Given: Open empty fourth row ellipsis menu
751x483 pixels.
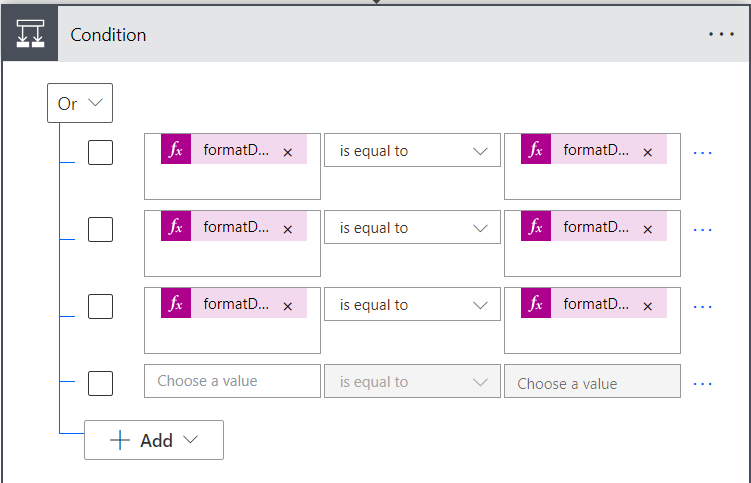Looking at the screenshot, I should tap(703, 383).
